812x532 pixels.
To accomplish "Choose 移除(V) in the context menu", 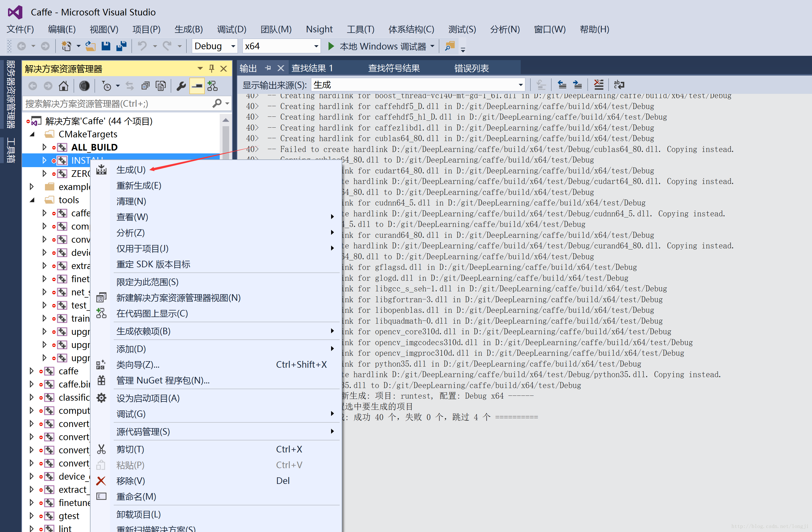I will click(131, 481).
